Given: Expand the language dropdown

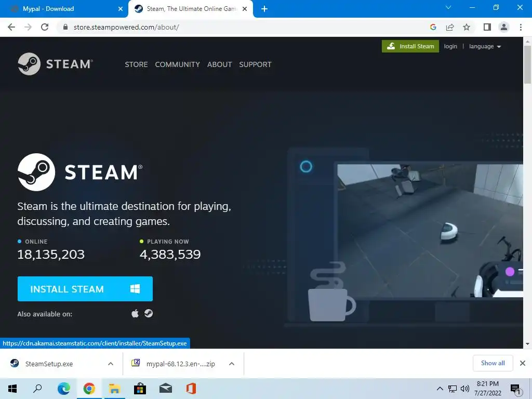Looking at the screenshot, I should tap(485, 46).
